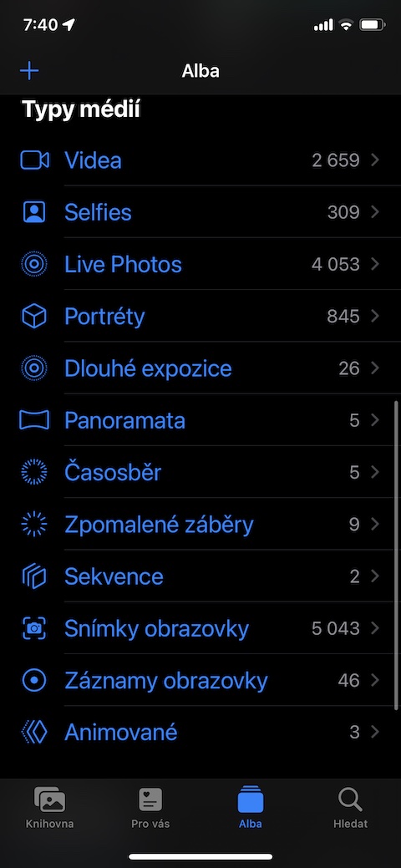
Task: Tap the Sekvence stacked layers icon
Action: [x=34, y=576]
